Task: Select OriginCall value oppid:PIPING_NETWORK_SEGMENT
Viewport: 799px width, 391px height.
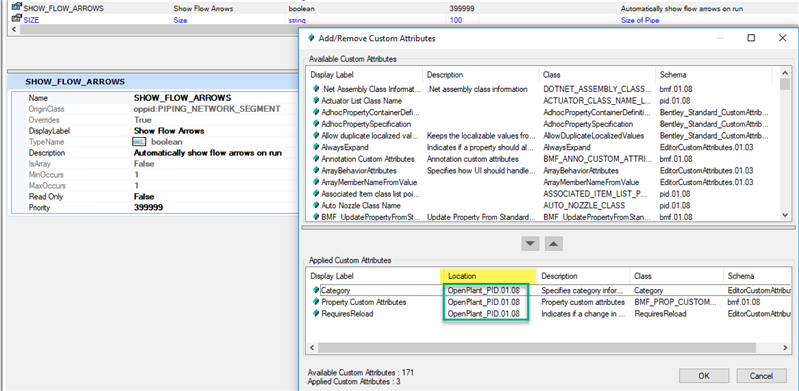Action: pyautogui.click(x=207, y=109)
